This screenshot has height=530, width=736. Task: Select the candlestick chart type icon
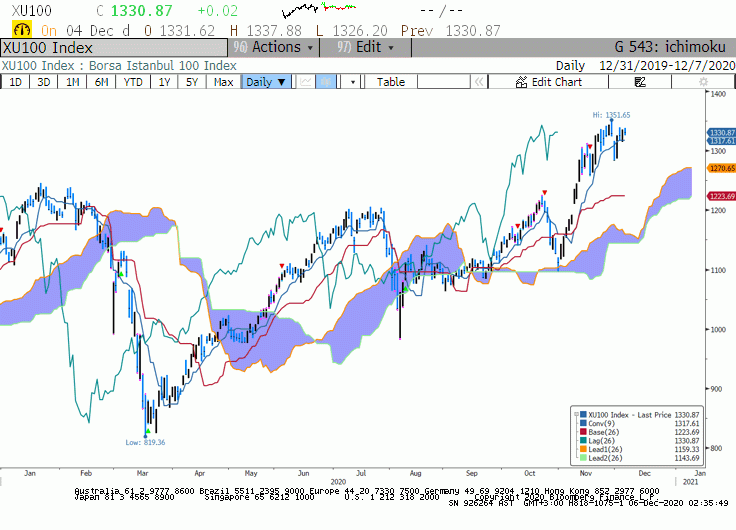326,82
